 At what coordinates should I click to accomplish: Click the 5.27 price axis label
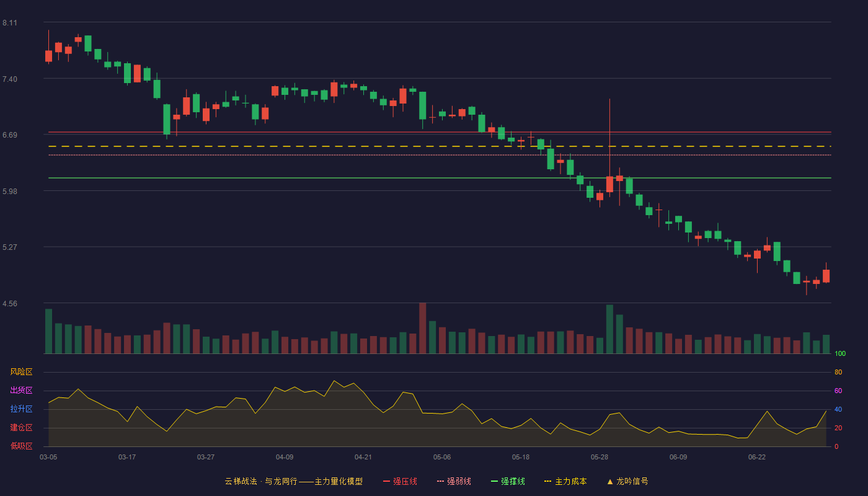tap(10, 247)
